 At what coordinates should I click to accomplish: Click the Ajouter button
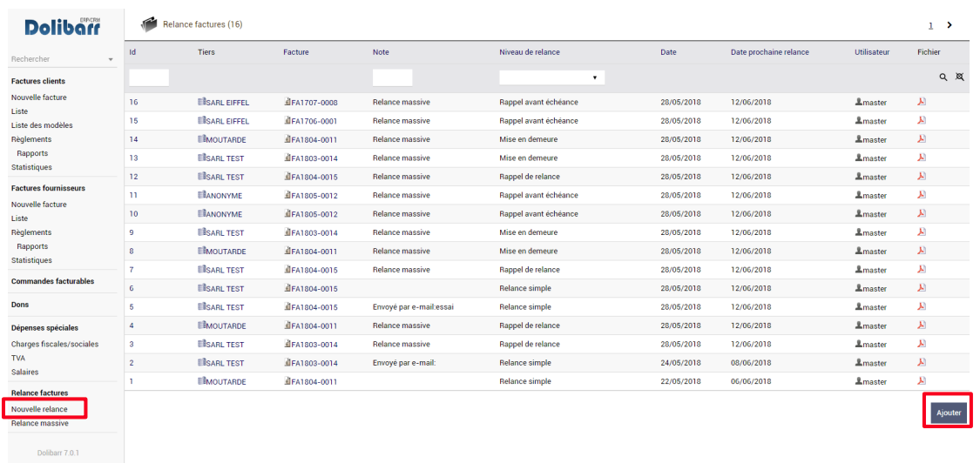(948, 413)
